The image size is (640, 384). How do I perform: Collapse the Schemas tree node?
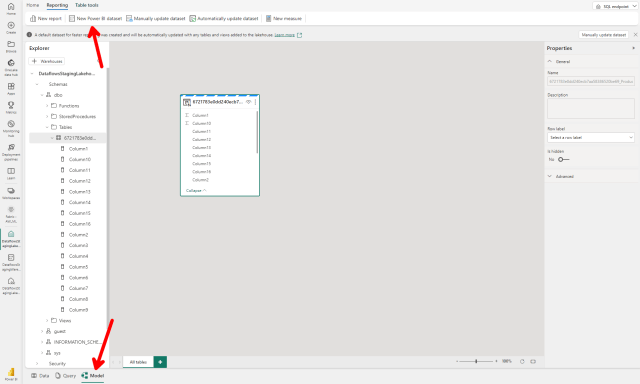(37, 84)
